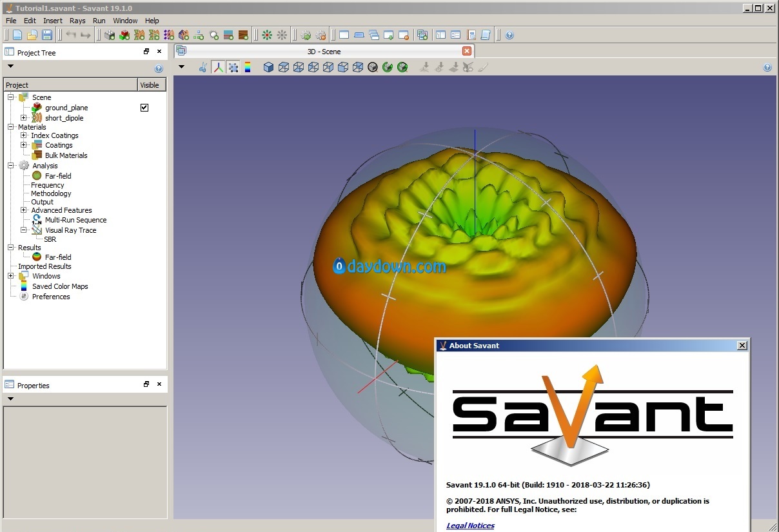
Task: Expand the Advanced Features node
Action: click(x=24, y=210)
